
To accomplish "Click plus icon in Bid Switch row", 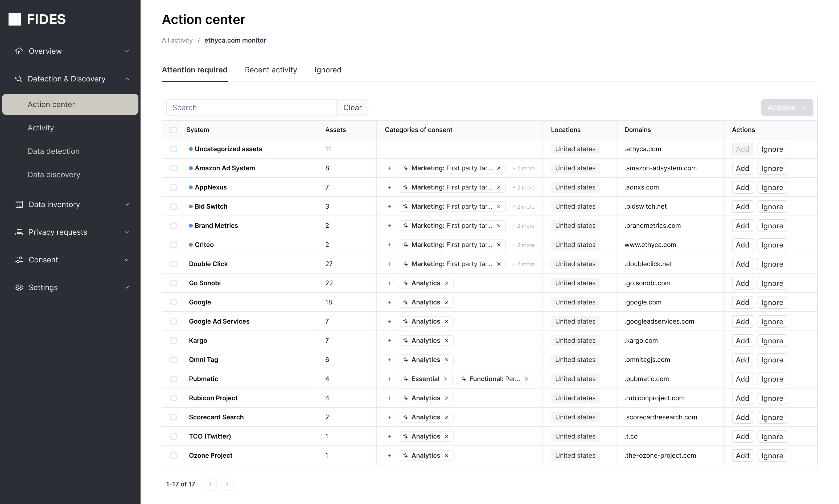I will coord(390,206).
